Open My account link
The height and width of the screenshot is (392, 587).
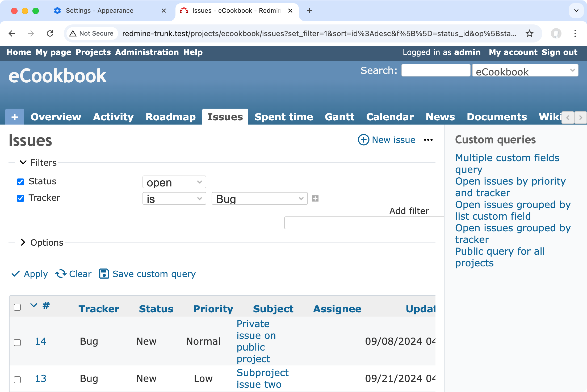(513, 52)
